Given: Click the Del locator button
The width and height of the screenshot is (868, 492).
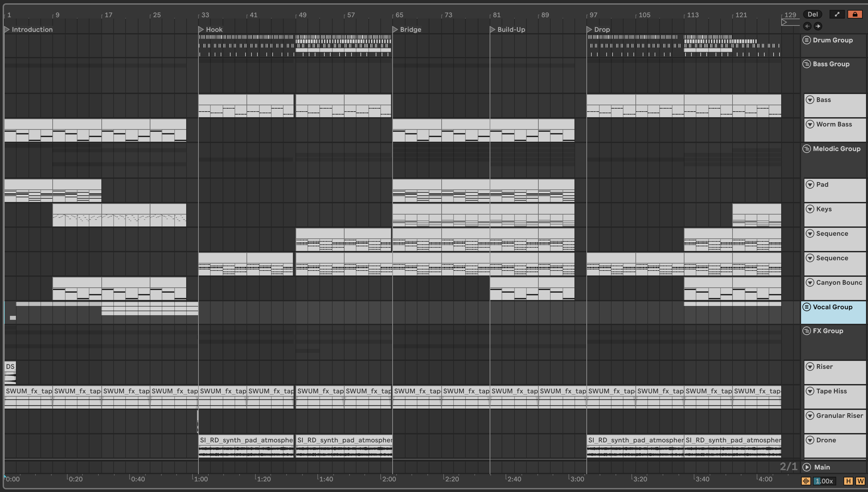Looking at the screenshot, I should 812,14.
